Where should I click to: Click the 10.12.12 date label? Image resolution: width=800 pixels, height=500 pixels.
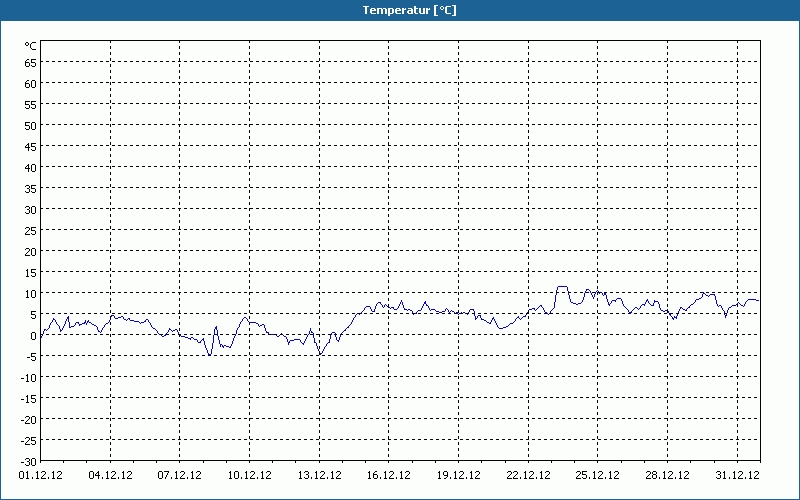click(249, 475)
